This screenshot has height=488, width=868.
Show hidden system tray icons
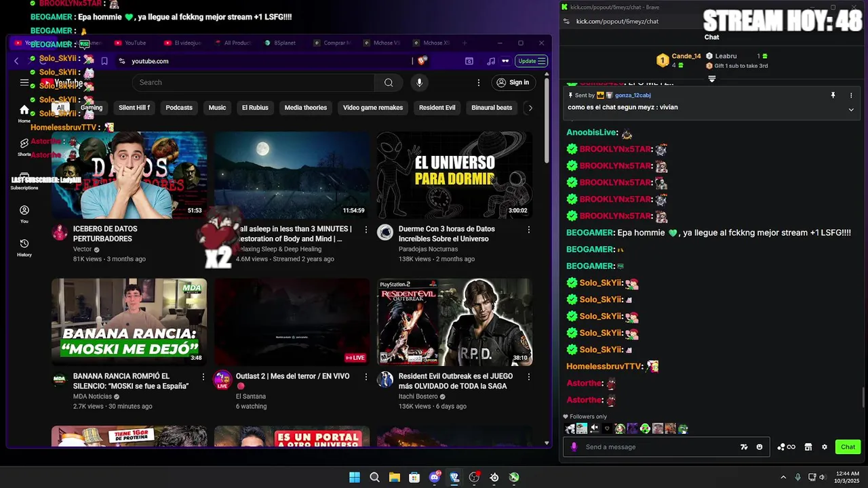point(783,477)
